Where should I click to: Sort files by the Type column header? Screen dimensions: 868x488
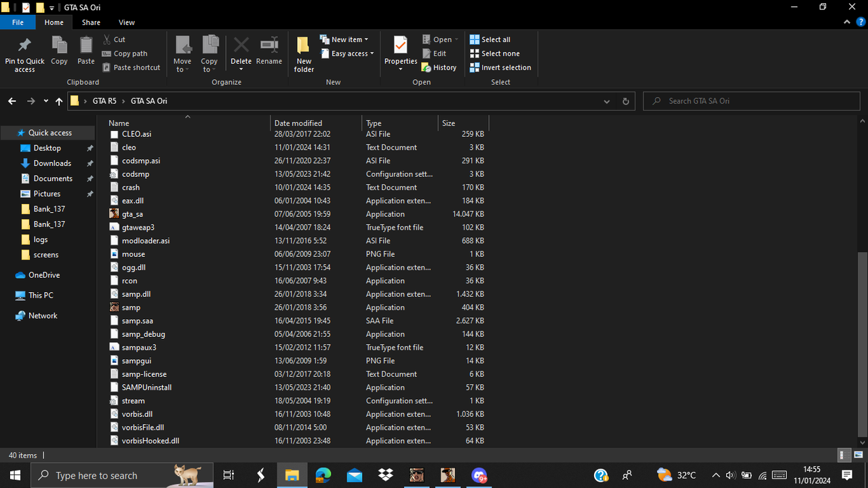coord(400,123)
